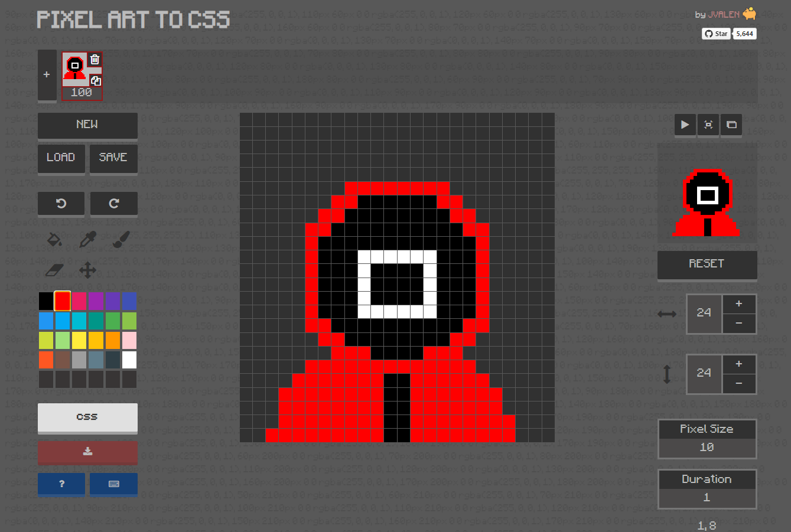
Task: Click the PIXEL ART TO CSS title
Action: [133, 19]
